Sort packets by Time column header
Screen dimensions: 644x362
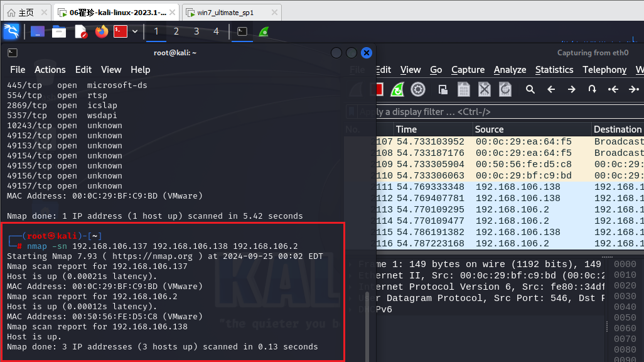[x=433, y=129]
